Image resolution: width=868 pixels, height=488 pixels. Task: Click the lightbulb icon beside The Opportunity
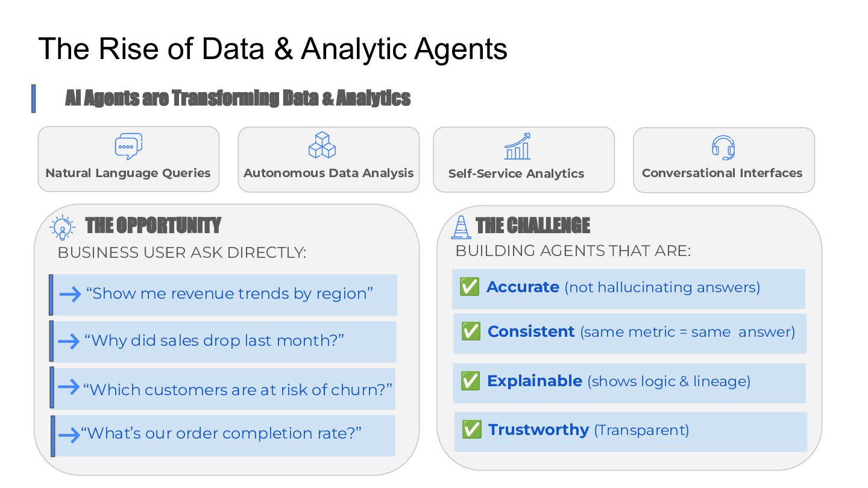pos(63,228)
